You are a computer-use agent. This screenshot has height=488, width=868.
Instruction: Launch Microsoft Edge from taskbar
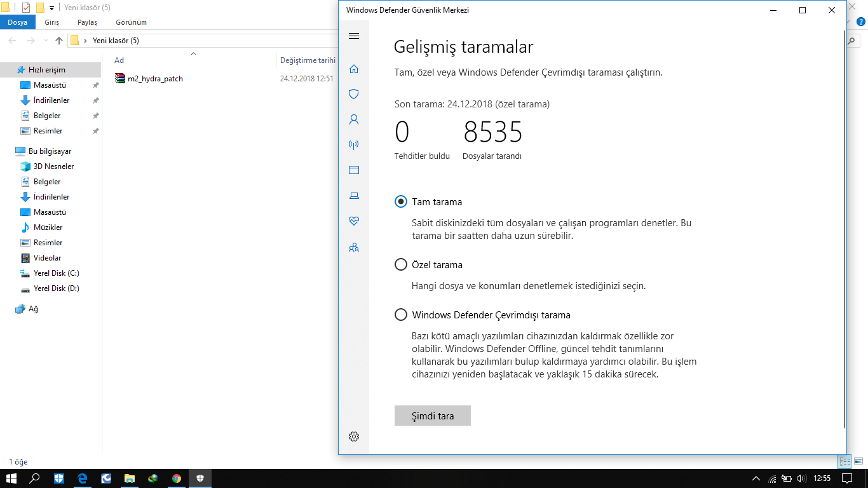click(x=83, y=478)
